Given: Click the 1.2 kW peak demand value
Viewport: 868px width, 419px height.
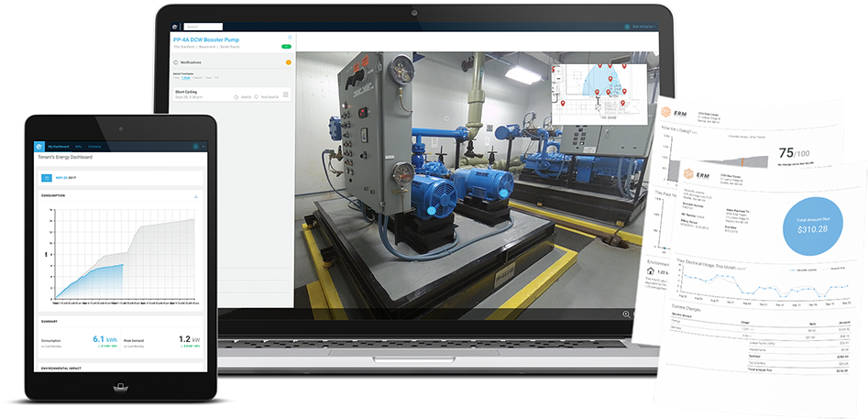Looking at the screenshot, I should pos(190,338).
